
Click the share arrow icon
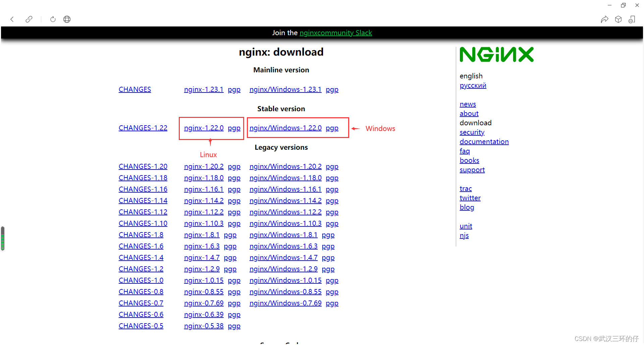[x=604, y=19]
